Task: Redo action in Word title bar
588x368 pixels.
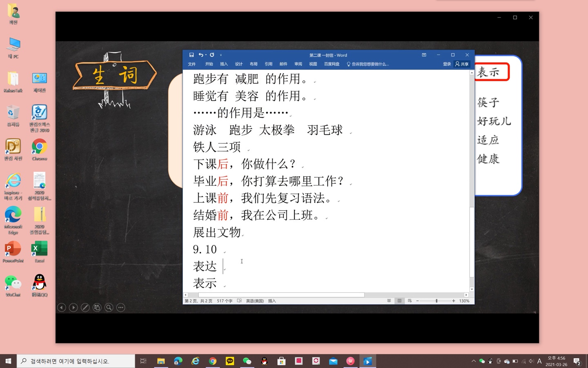Action: tap(212, 55)
